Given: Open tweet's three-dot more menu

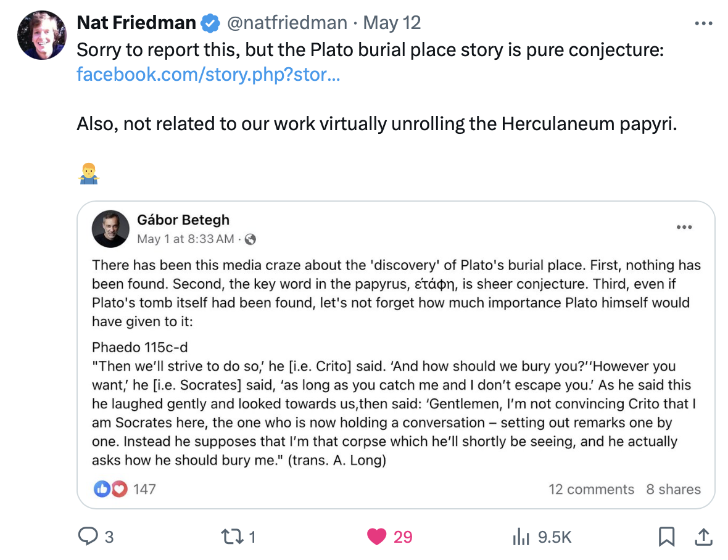Looking at the screenshot, I should click(703, 23).
